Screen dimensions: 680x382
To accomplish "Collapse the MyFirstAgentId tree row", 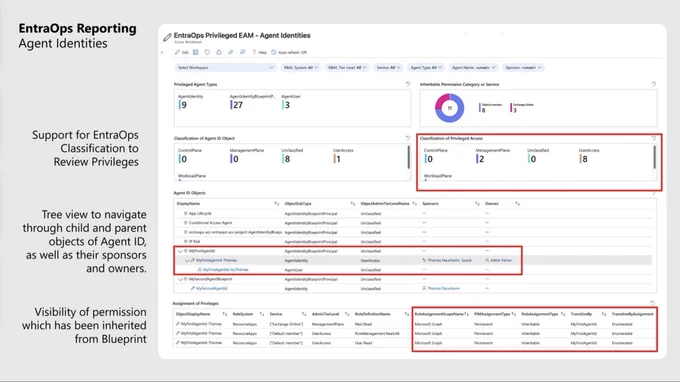I will click(x=180, y=251).
